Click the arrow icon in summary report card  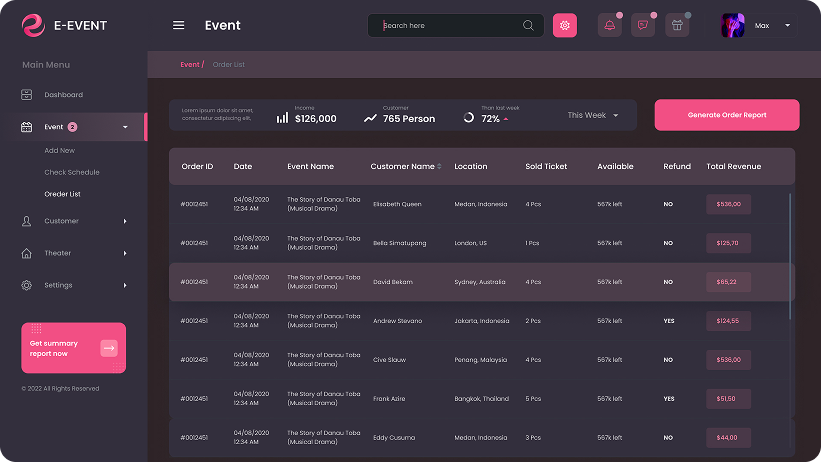click(x=109, y=348)
